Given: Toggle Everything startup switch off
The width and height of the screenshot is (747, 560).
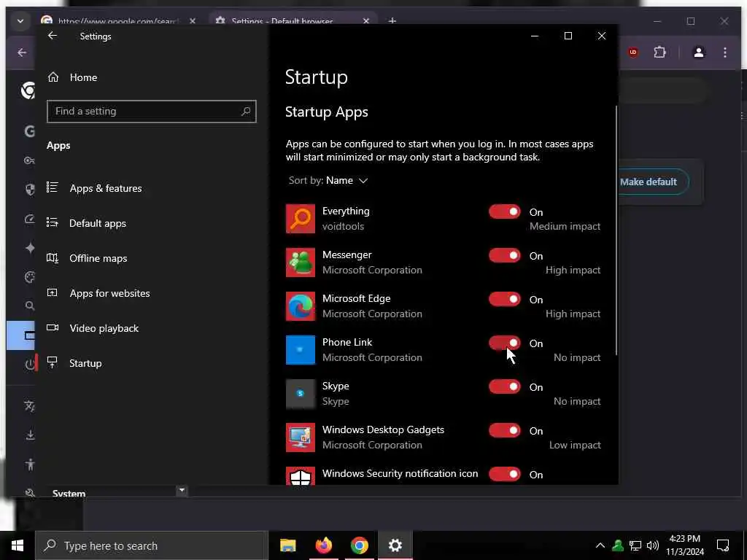Looking at the screenshot, I should tap(505, 212).
